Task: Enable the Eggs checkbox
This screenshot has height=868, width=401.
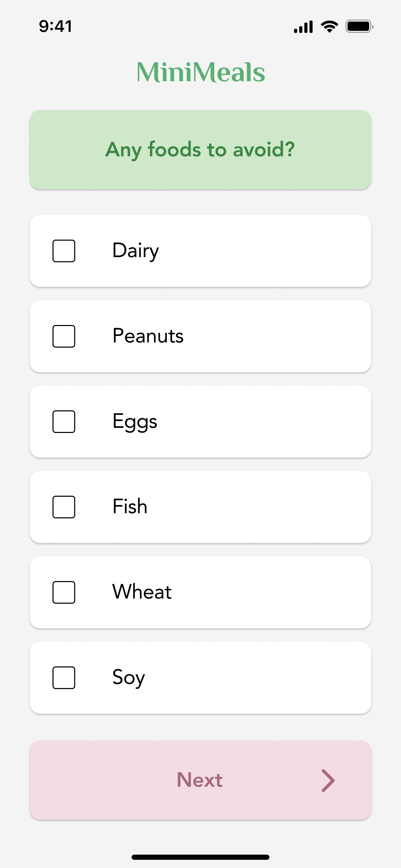Action: [64, 422]
